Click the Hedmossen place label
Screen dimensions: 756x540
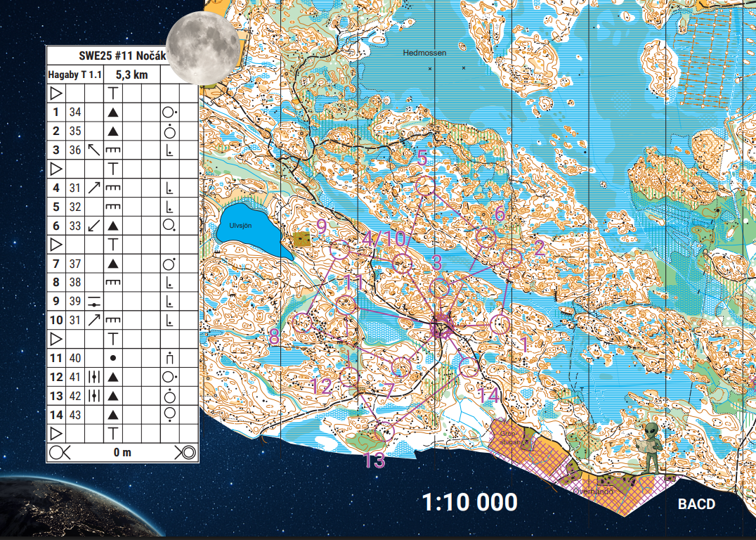point(424,53)
